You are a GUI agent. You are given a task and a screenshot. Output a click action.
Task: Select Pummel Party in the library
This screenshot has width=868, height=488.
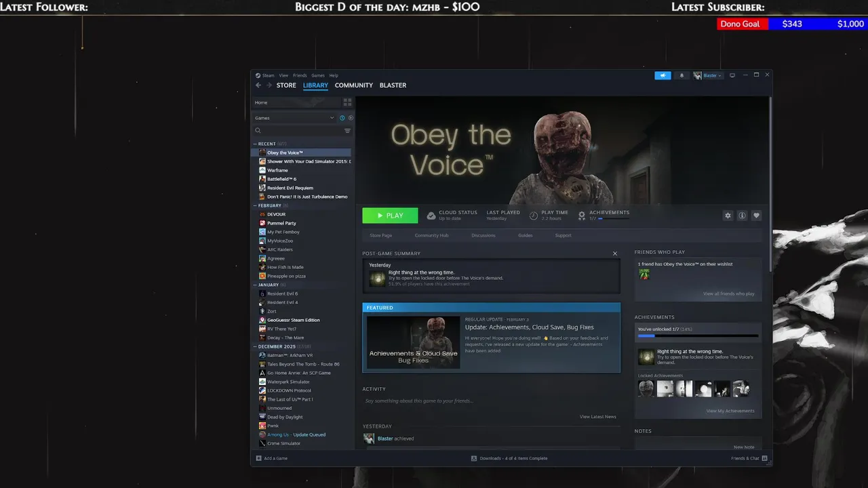click(281, 223)
